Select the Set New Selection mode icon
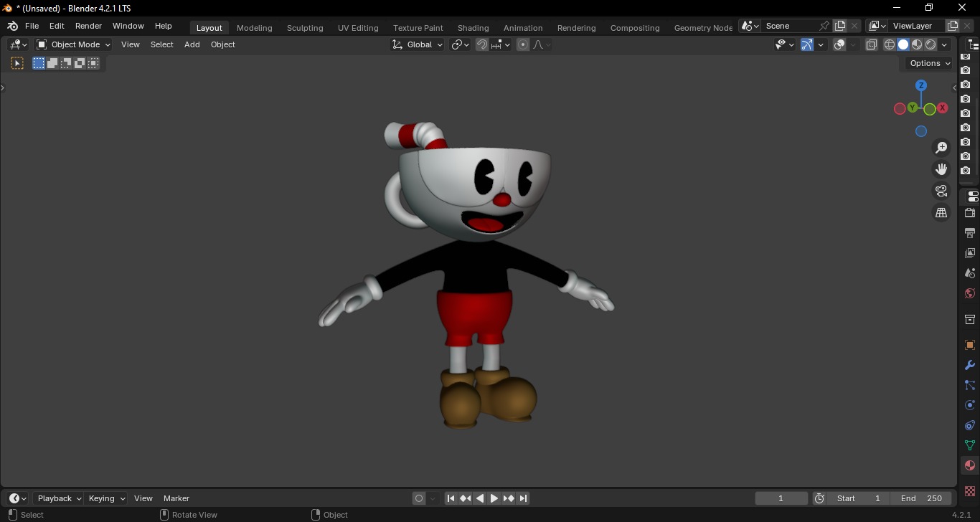The height and width of the screenshot is (522, 980). point(39,63)
